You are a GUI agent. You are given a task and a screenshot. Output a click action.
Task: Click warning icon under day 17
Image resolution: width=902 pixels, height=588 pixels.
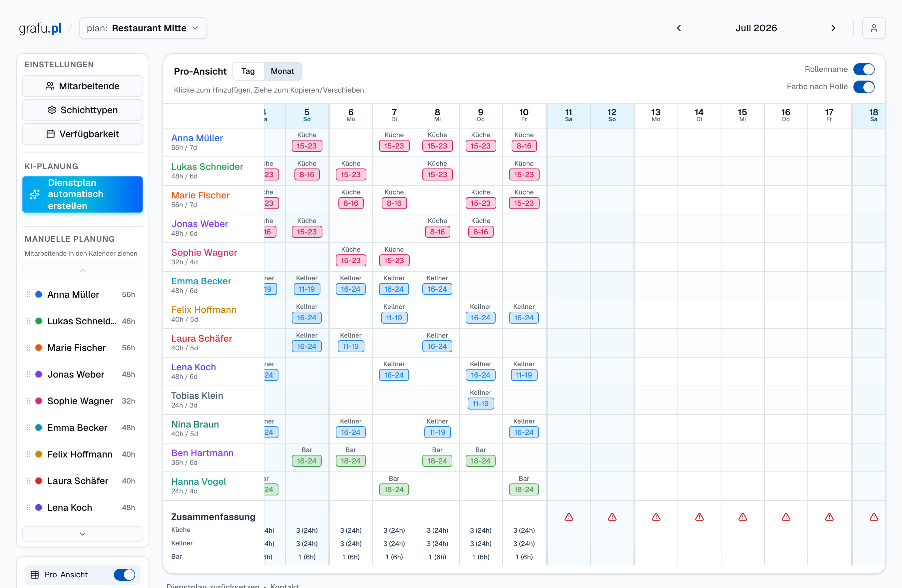829,517
